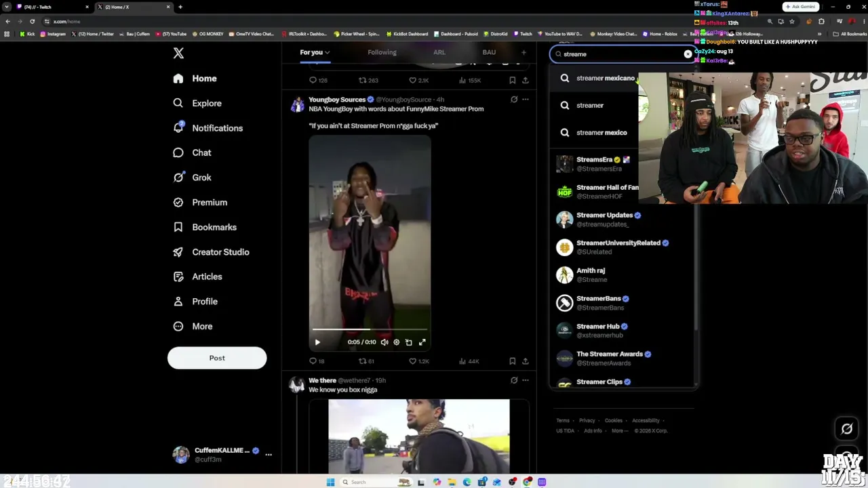Switch to the BAU tab
The width and height of the screenshot is (868, 488).
[489, 52]
